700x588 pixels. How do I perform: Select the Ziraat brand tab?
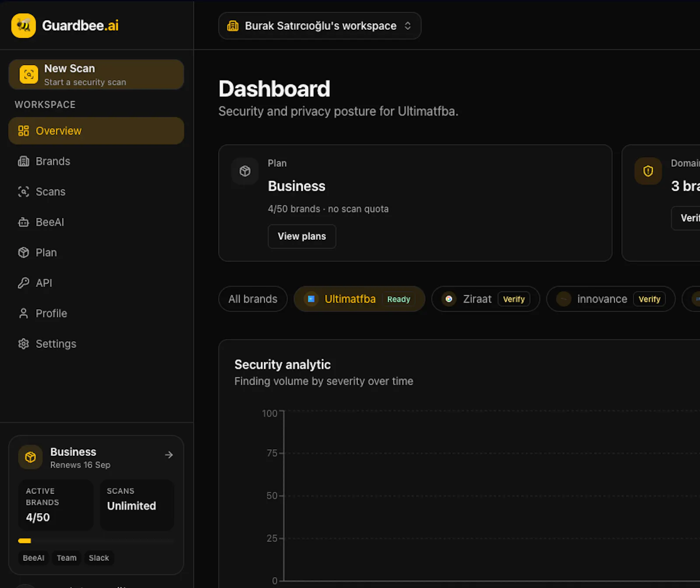(486, 299)
